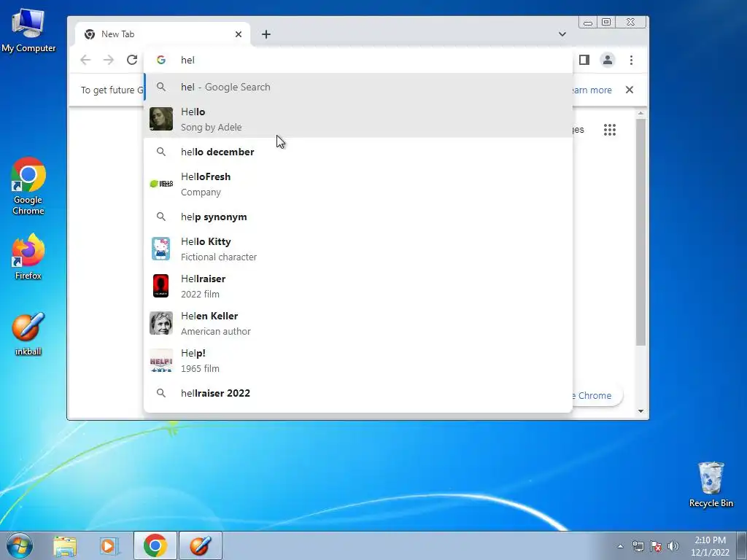747x560 pixels.
Task: Open My Computer desktop icon
Action: [x=28, y=31]
